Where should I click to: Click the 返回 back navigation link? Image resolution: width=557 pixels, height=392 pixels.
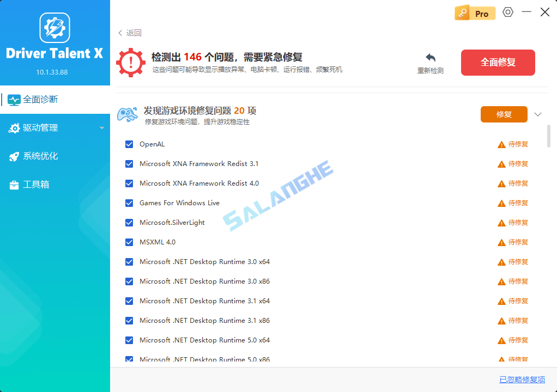(130, 33)
